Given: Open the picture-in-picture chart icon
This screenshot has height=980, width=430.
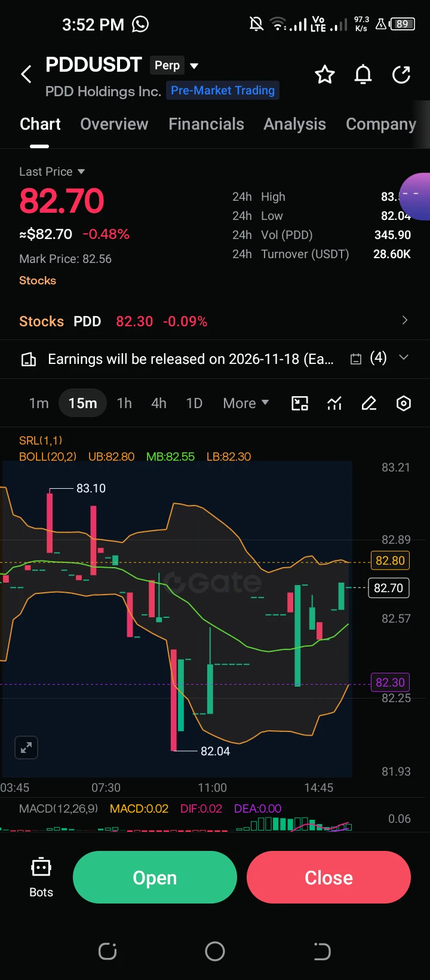Looking at the screenshot, I should coord(300,403).
